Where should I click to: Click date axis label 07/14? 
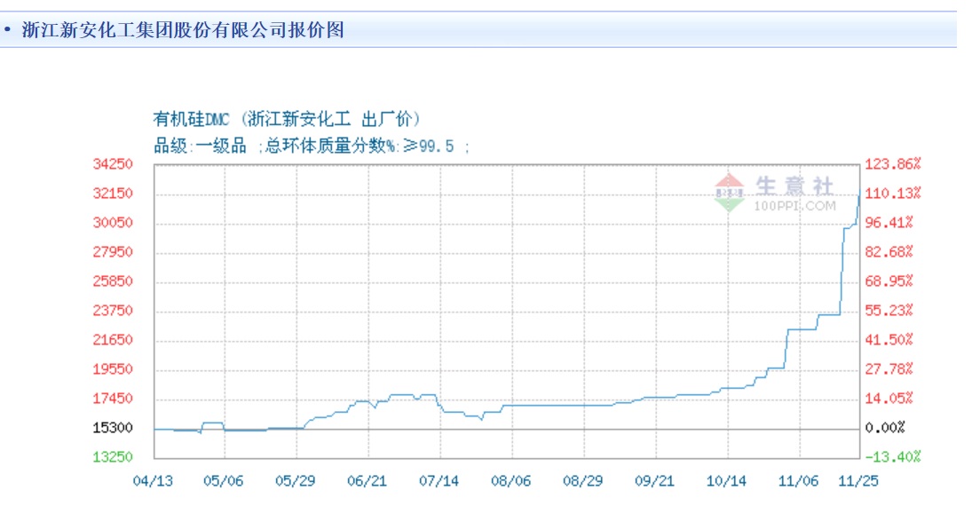pyautogui.click(x=439, y=481)
